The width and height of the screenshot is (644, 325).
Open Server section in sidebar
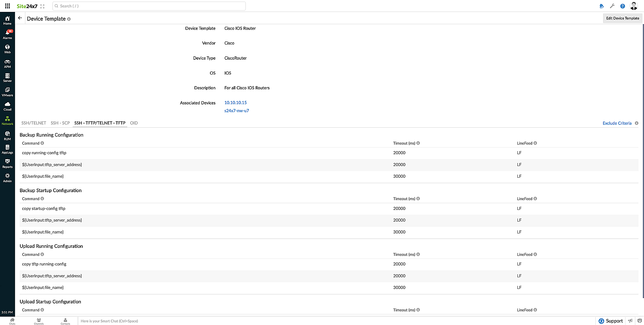pos(7,78)
